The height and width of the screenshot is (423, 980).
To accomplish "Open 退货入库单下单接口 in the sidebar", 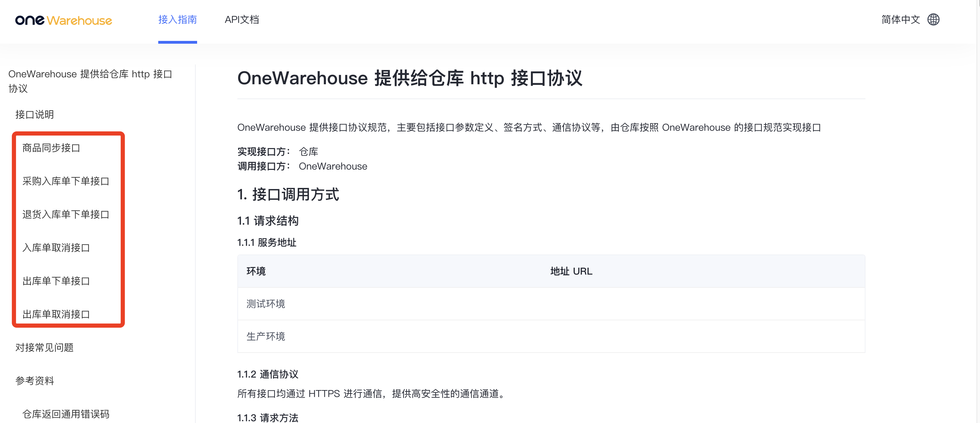I will [66, 214].
